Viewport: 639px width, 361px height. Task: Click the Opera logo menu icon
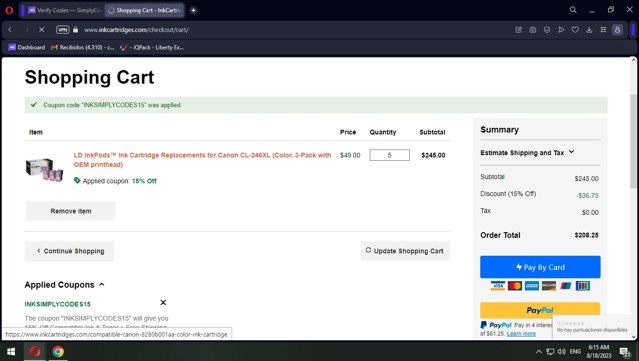(9, 10)
